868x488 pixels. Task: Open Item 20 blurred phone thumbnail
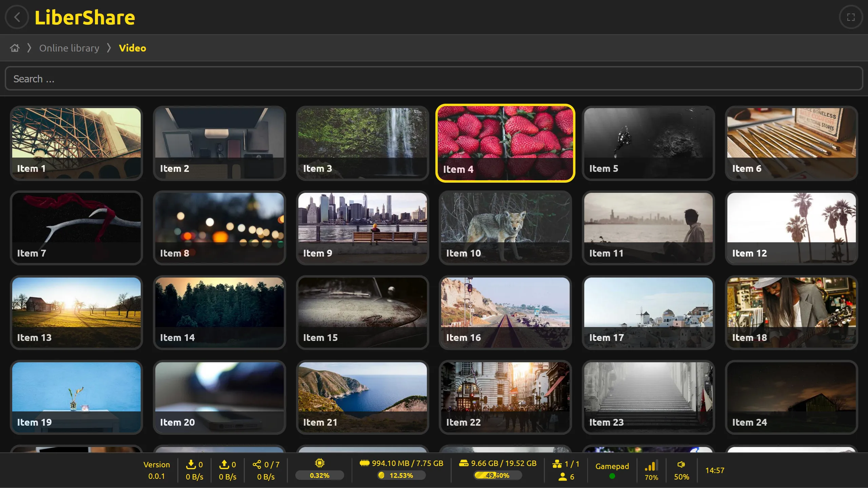219,397
